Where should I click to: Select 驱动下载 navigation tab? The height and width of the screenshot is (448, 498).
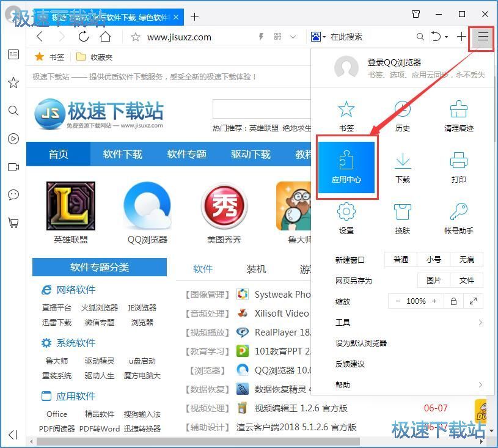click(x=251, y=154)
